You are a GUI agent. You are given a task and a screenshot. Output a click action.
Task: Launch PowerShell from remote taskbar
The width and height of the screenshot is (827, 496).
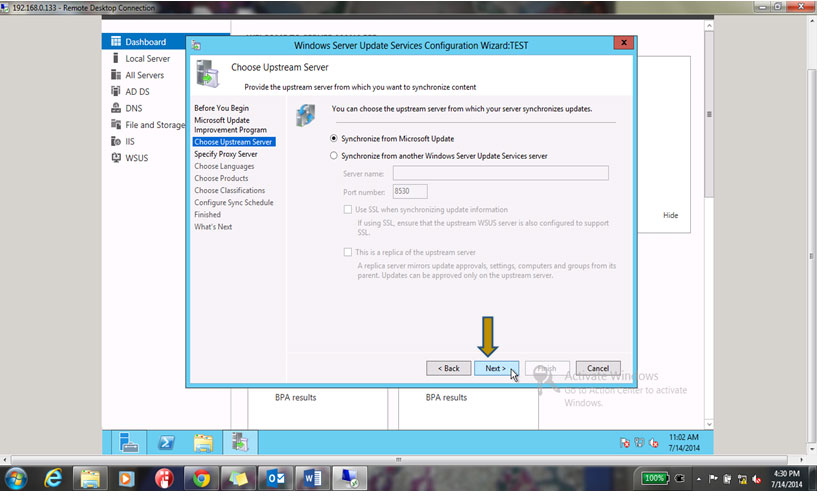tap(166, 442)
